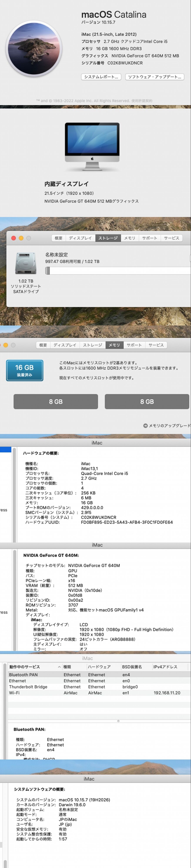Open システムレポート... button

(x=101, y=77)
